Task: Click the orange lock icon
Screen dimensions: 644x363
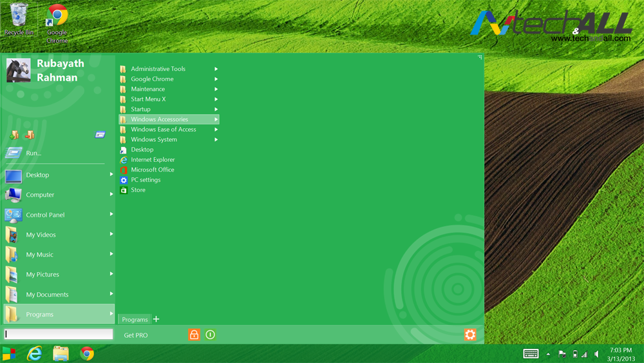Action: click(x=194, y=335)
